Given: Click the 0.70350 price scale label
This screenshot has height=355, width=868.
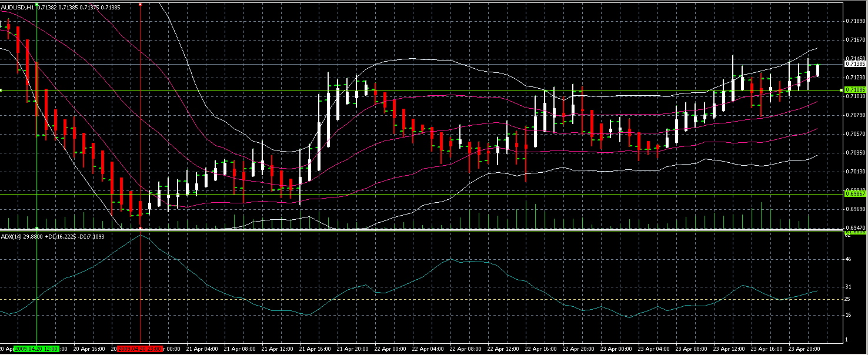Looking at the screenshot, I should [x=854, y=153].
